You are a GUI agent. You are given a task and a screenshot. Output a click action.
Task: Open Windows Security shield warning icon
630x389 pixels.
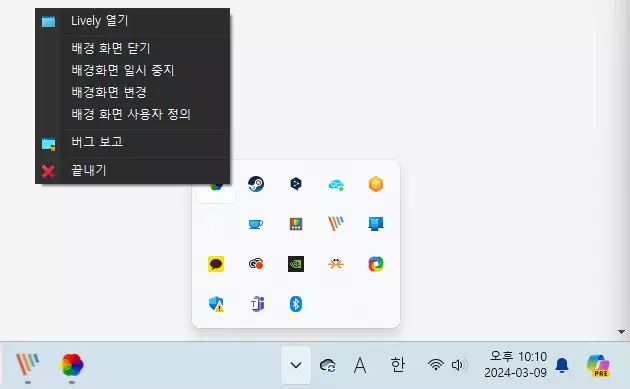coord(216,304)
